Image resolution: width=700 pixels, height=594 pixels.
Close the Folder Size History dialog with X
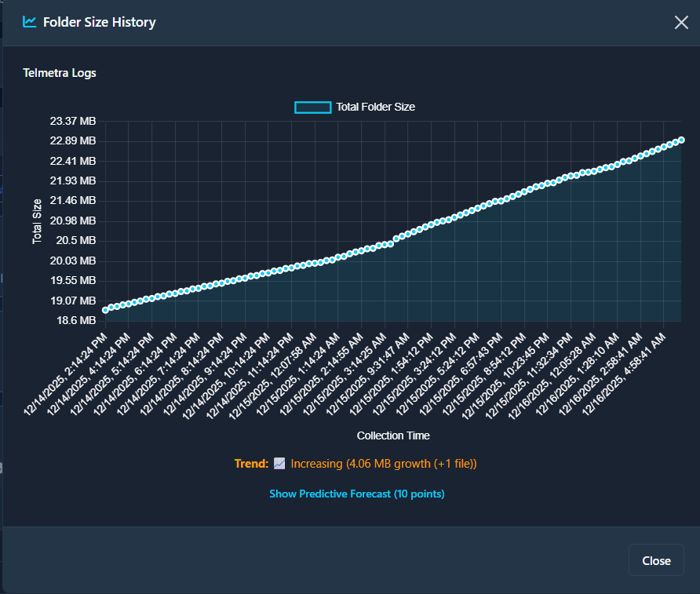click(681, 22)
